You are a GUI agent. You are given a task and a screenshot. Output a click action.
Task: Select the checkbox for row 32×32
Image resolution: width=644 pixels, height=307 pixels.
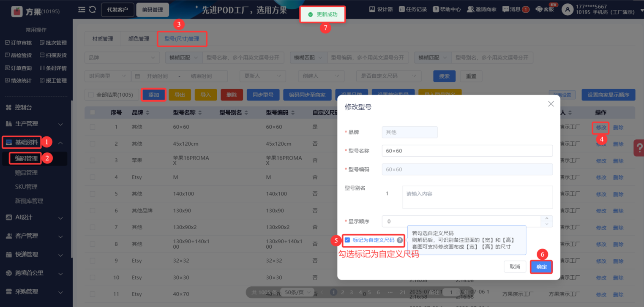(x=93, y=261)
